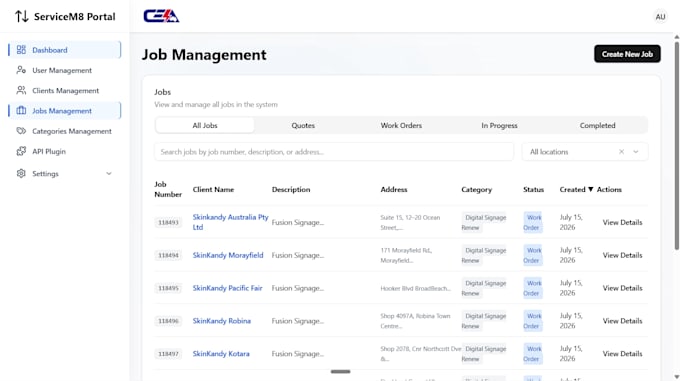The width and height of the screenshot is (680, 381).
Task: Open the SkinKandy Morayfield client link
Action: (x=228, y=255)
